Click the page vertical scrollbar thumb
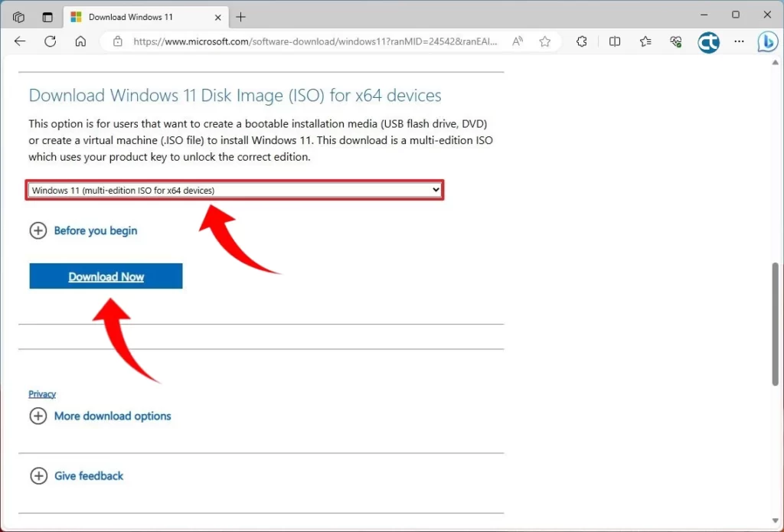 coord(776,324)
